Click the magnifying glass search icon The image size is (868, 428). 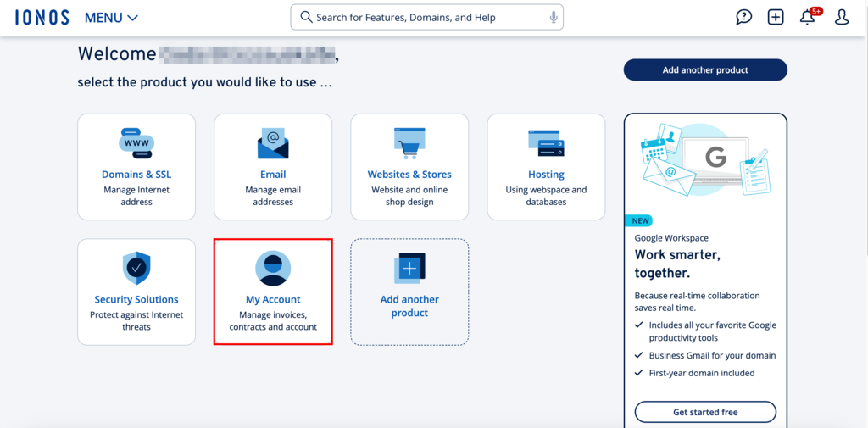pyautogui.click(x=306, y=17)
